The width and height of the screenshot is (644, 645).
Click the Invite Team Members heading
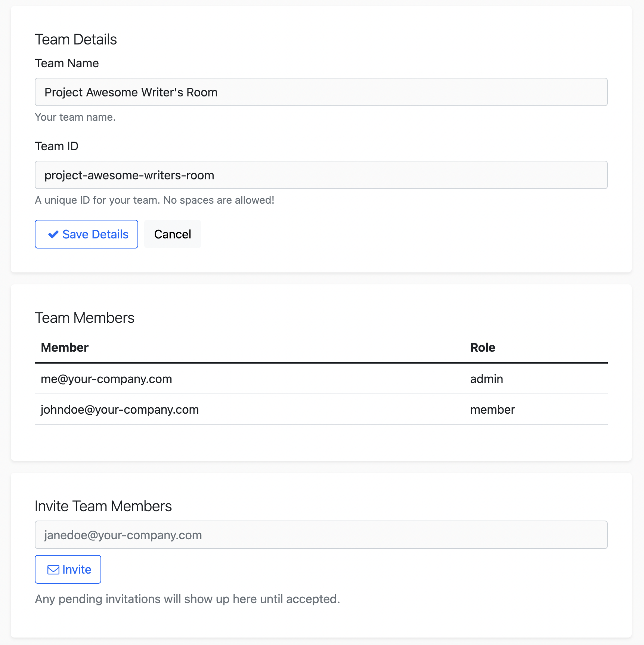click(x=103, y=506)
